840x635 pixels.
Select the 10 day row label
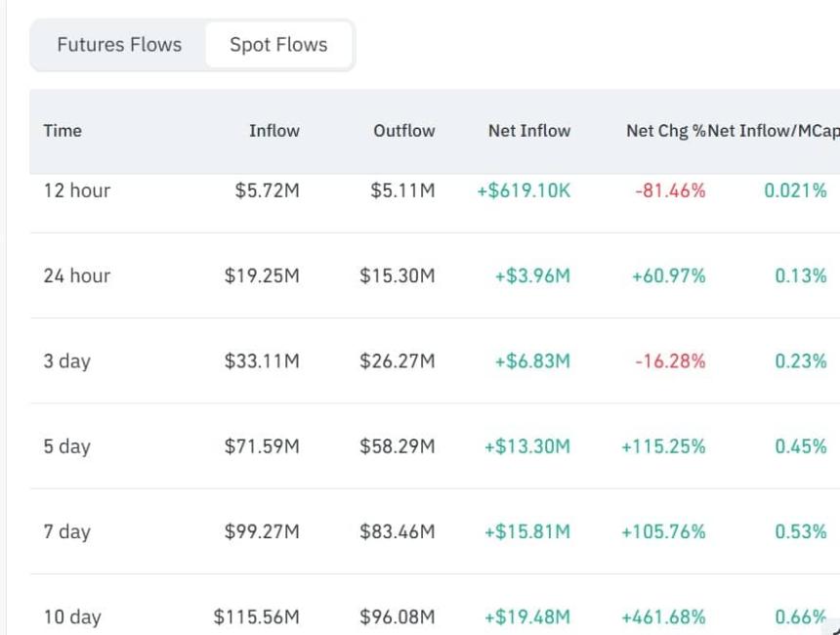[x=72, y=616]
